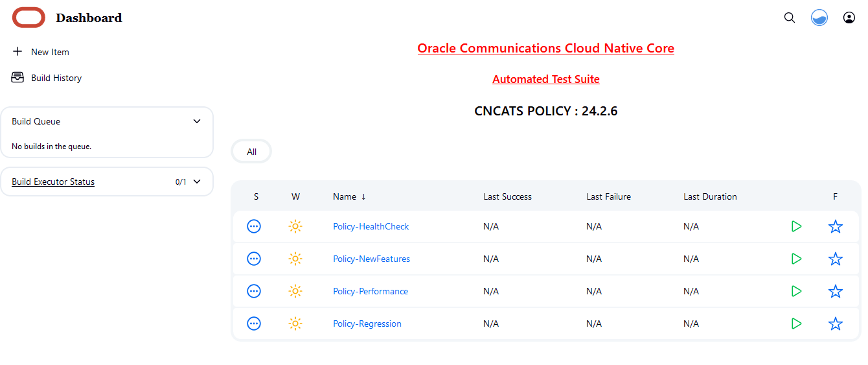Click Policy-Performance sunny weather icon
The image size is (868, 365).
295,291
